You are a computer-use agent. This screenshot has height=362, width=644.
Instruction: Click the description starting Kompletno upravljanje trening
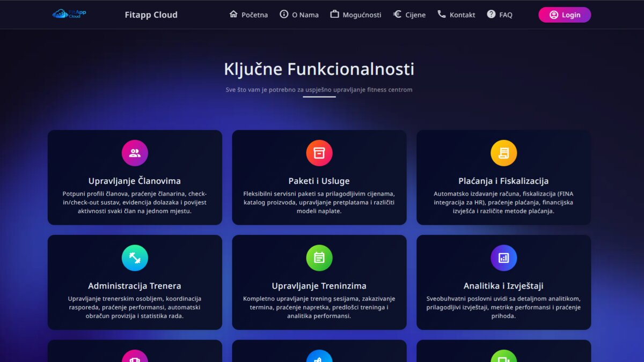click(x=319, y=307)
